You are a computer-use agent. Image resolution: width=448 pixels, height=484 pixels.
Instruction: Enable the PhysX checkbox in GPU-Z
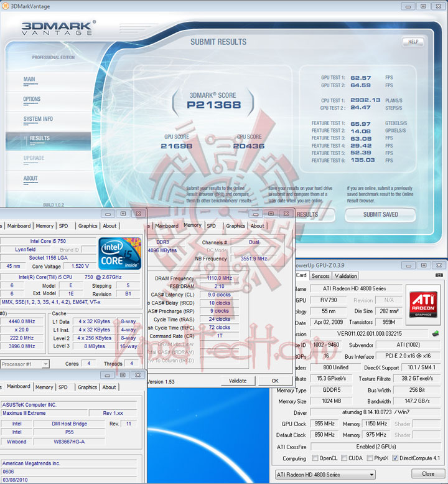click(370, 458)
